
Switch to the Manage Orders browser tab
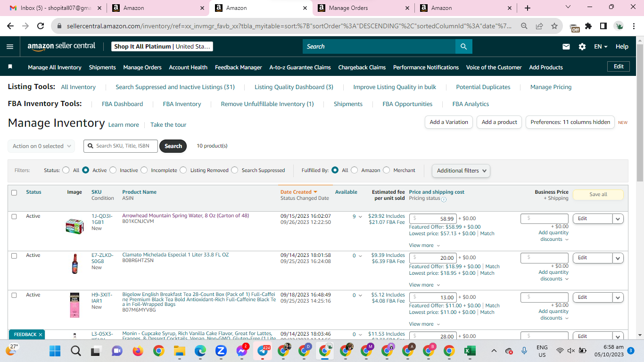pyautogui.click(x=362, y=8)
